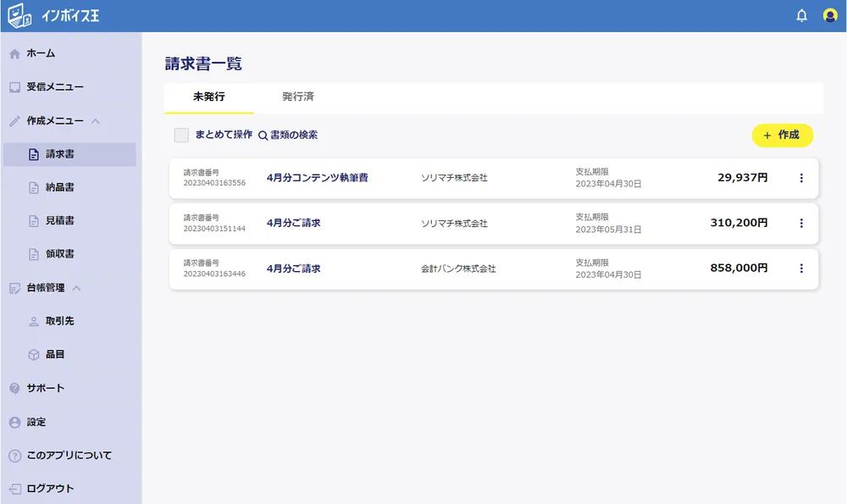The width and height of the screenshot is (847, 504).
Task: Click the 請求書 document icon
Action: coord(34,154)
